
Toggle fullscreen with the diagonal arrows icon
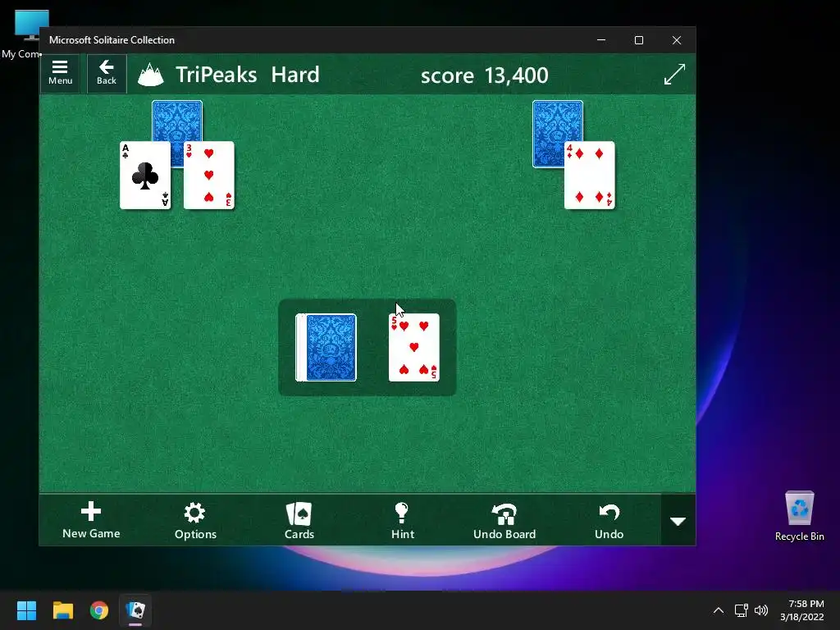(x=674, y=75)
